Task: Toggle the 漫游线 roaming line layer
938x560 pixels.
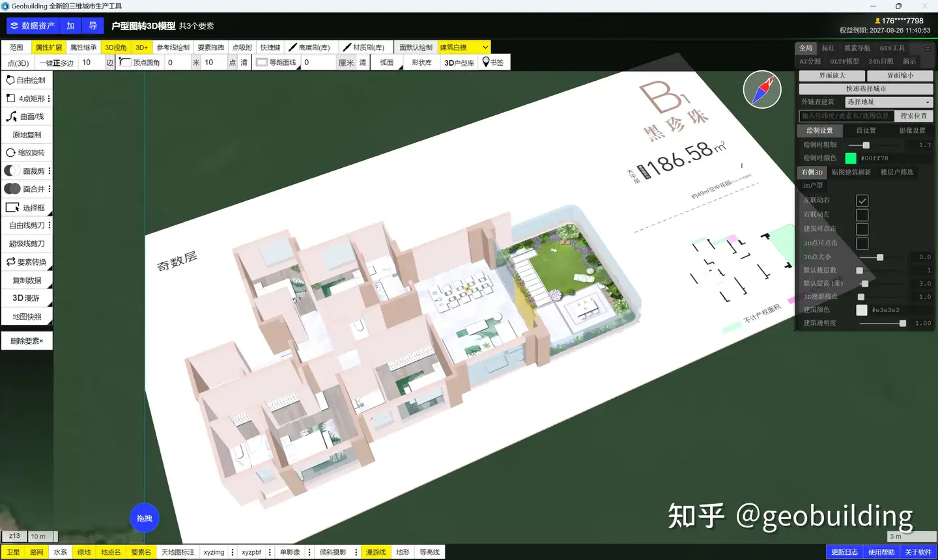Action: click(x=376, y=552)
